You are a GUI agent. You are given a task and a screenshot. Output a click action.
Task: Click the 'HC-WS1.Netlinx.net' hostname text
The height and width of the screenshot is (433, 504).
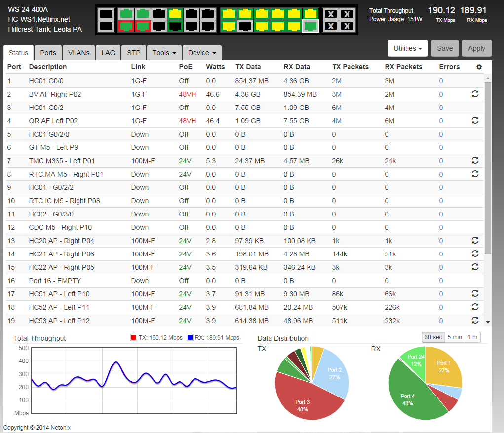pos(39,19)
